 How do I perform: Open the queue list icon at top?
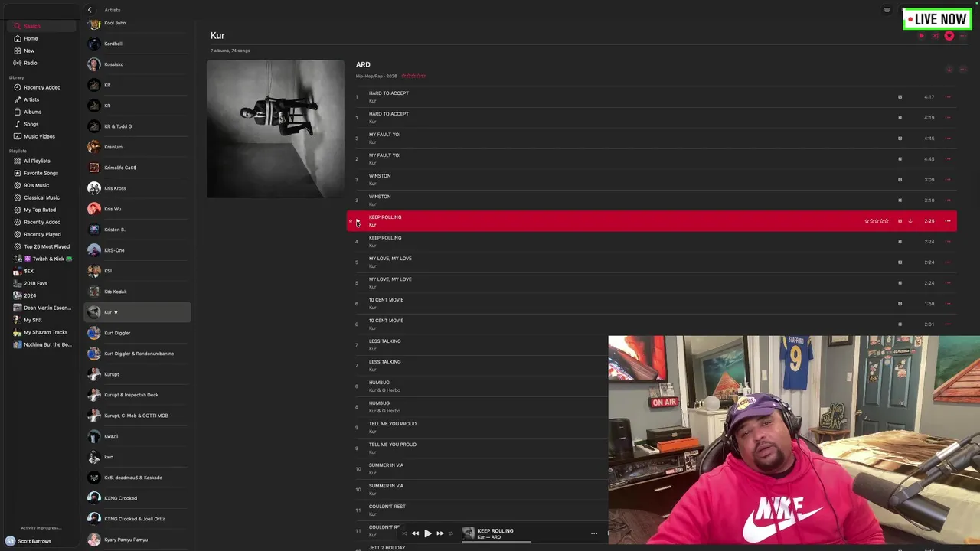887,10
